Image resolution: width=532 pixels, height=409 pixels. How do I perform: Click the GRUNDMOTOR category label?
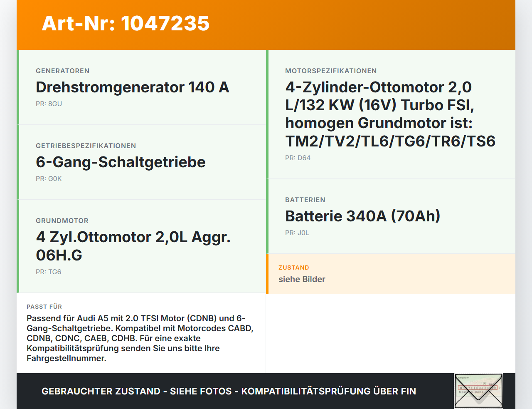pyautogui.click(x=62, y=221)
